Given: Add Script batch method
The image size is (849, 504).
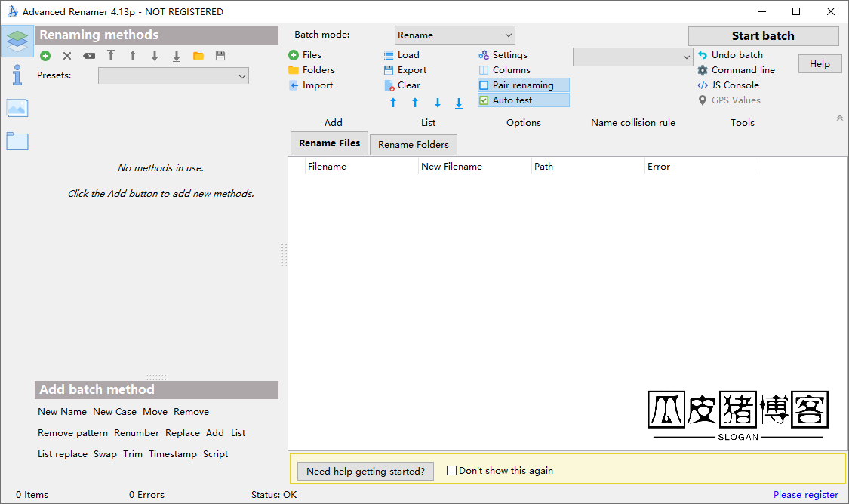Looking at the screenshot, I should click(x=216, y=453).
